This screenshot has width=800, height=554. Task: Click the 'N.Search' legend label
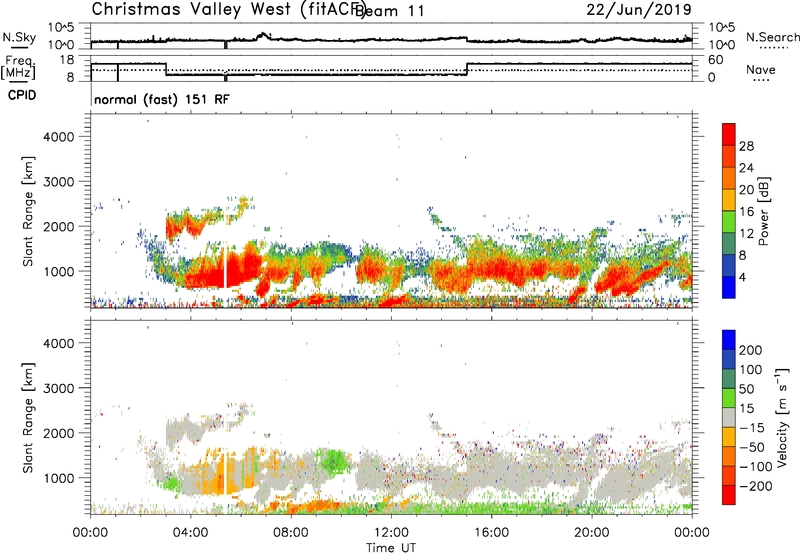(x=772, y=37)
